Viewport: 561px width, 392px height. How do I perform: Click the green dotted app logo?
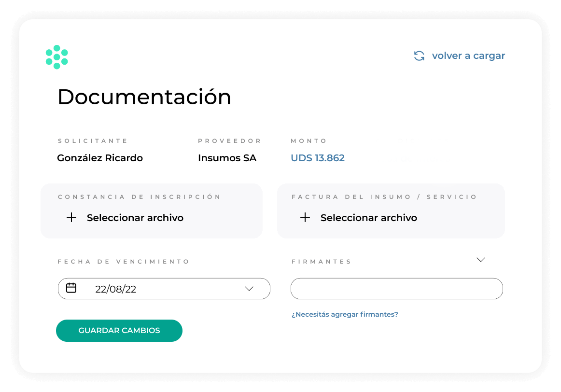point(56,57)
